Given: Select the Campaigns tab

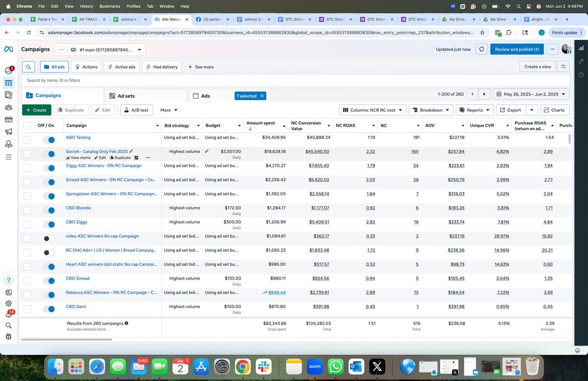Looking at the screenshot, I should point(62,96).
